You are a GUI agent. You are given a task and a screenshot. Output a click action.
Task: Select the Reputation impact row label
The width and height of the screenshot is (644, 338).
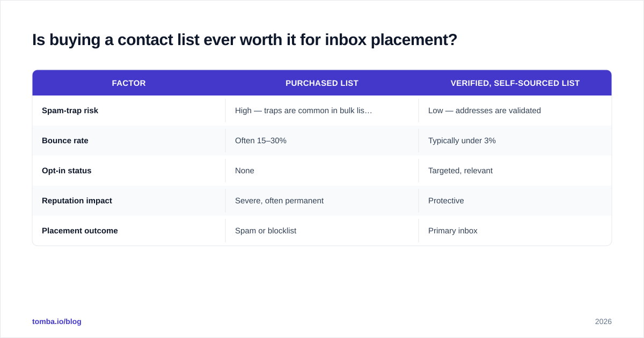click(77, 201)
